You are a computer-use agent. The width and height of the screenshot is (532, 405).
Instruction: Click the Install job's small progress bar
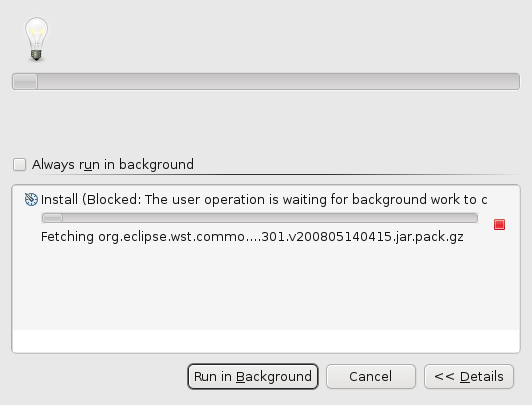click(x=260, y=218)
